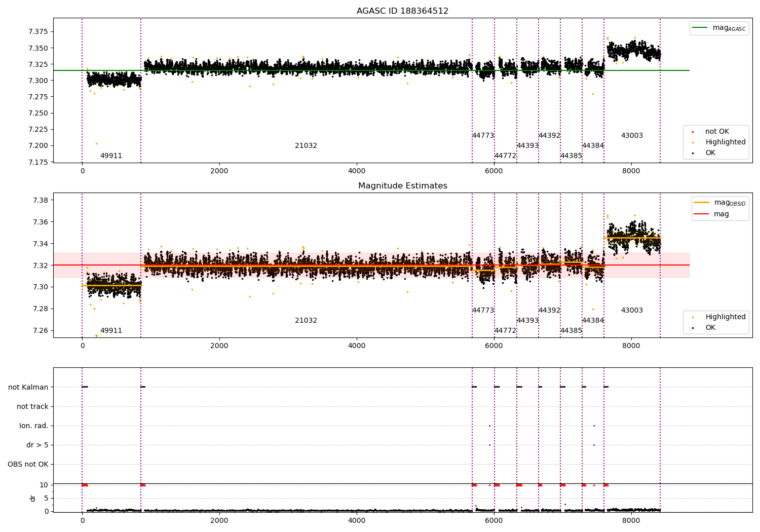Click obsid label 21032 in the top plot

(x=306, y=146)
